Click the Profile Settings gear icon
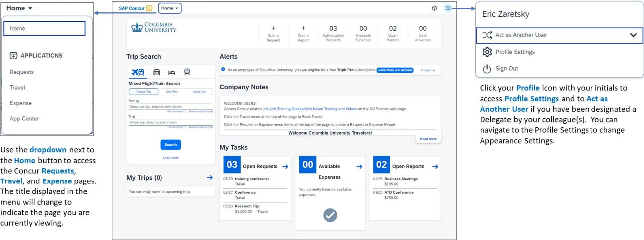 [x=487, y=52]
